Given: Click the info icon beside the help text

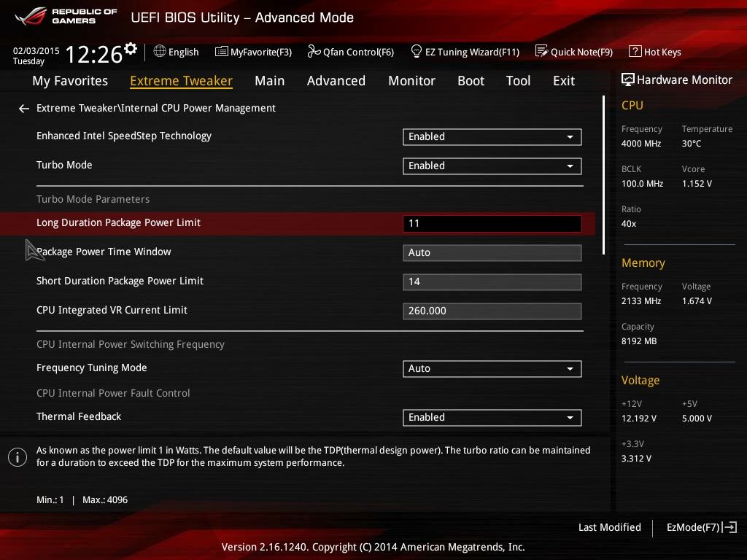Looking at the screenshot, I should [18, 457].
